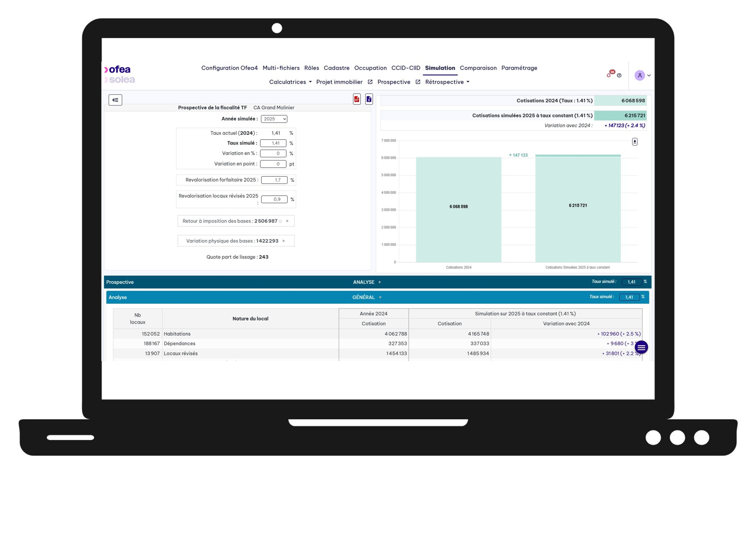Export data with blue Excel icon

(x=369, y=99)
